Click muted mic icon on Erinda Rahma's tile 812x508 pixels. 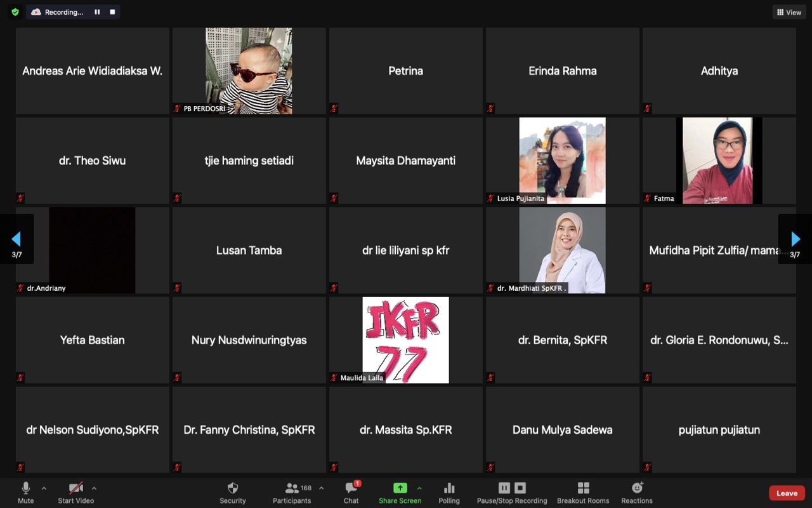490,109
